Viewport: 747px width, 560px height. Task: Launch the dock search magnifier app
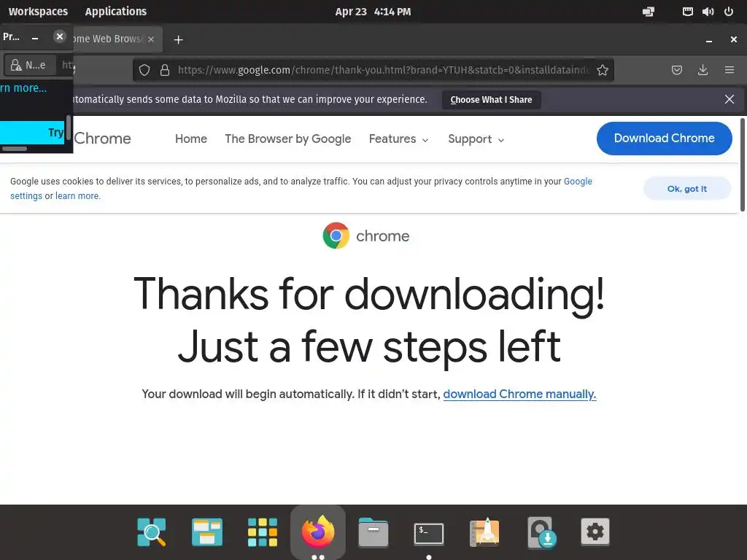tap(152, 532)
